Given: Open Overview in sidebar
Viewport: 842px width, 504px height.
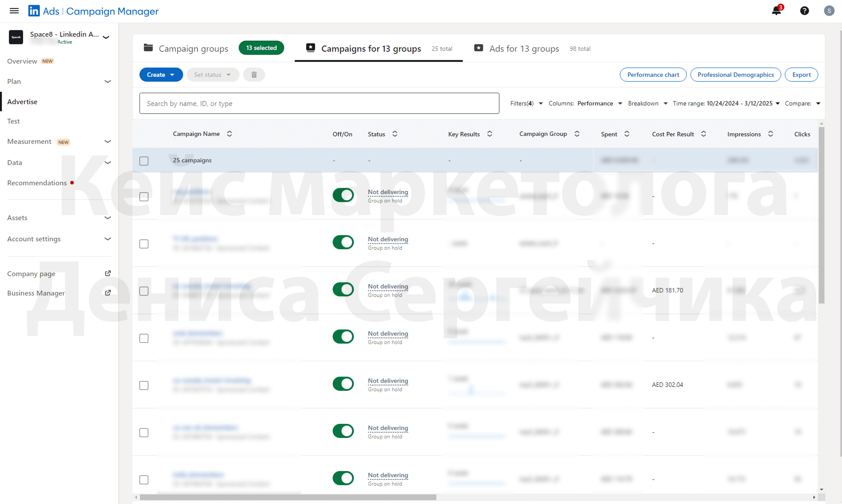Looking at the screenshot, I should pyautogui.click(x=22, y=61).
